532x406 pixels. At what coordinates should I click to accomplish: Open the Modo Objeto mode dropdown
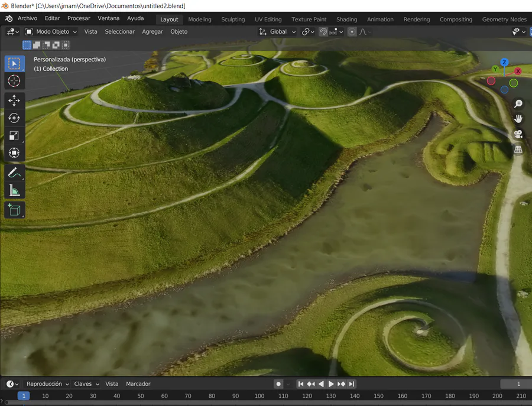point(51,32)
